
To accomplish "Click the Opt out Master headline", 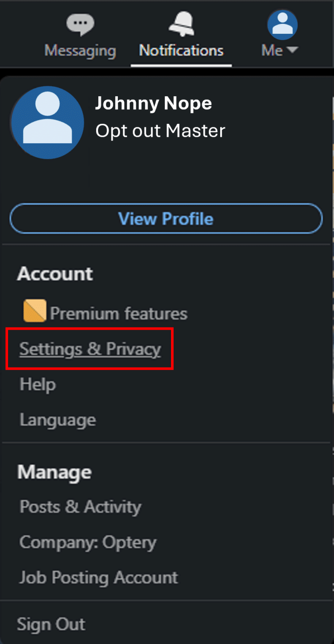I will tap(160, 131).
